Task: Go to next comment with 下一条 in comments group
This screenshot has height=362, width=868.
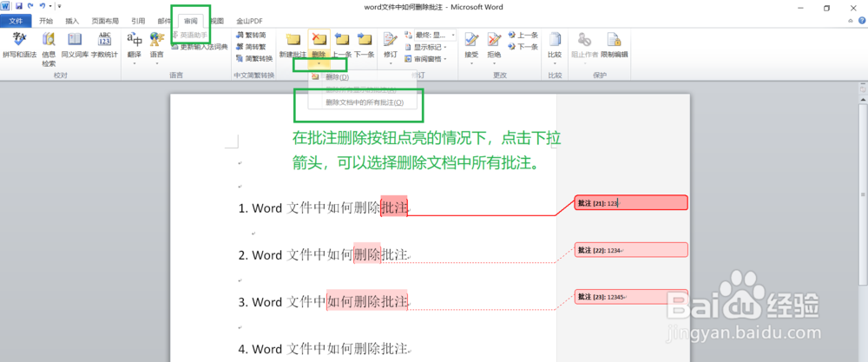Action: click(x=365, y=45)
